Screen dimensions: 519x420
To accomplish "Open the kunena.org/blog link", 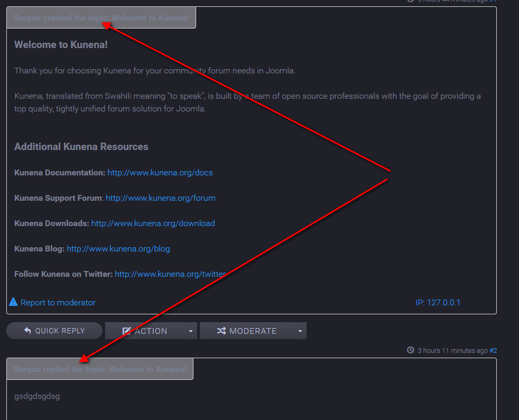I will click(118, 249).
